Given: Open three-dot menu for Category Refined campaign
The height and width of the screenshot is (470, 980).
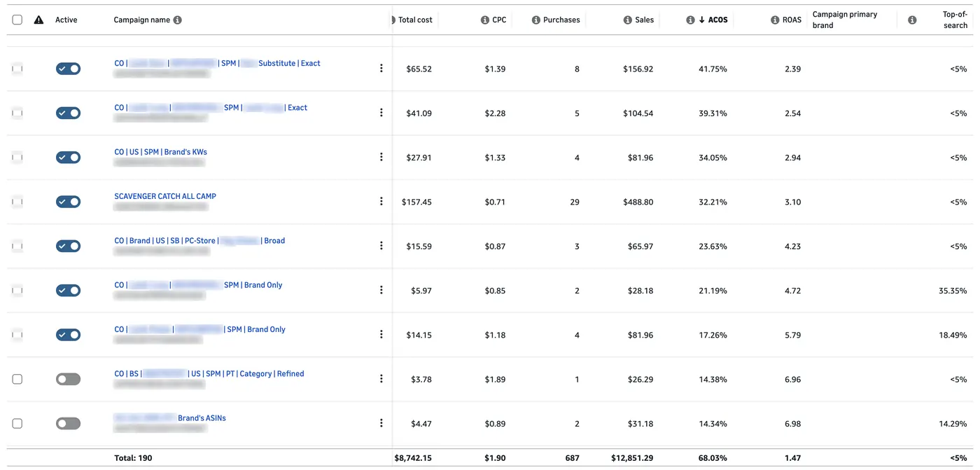Looking at the screenshot, I should coord(381,379).
